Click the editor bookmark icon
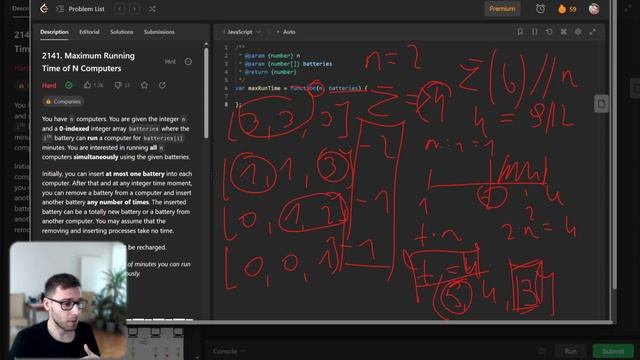 [520, 32]
